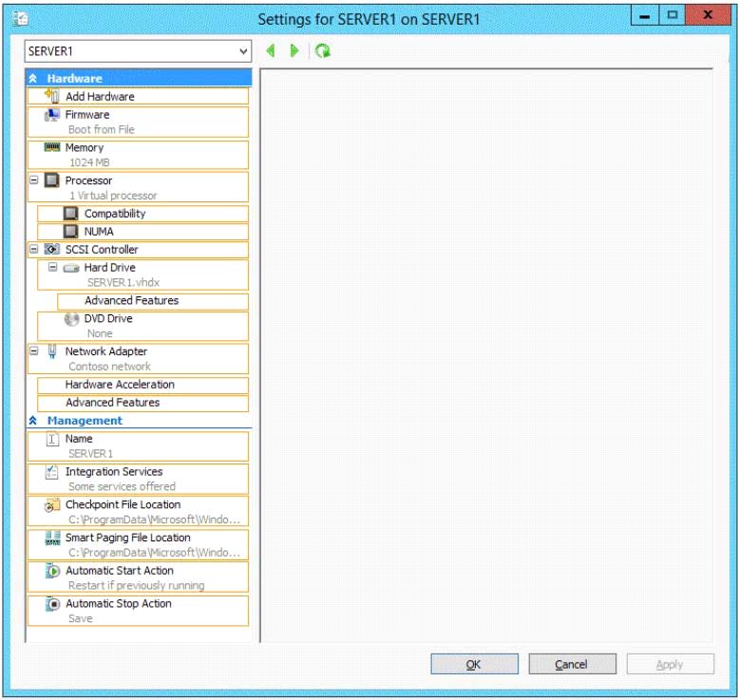Collapse the Processor tree node
Viewport: 738px width, 700px height.
34,180
